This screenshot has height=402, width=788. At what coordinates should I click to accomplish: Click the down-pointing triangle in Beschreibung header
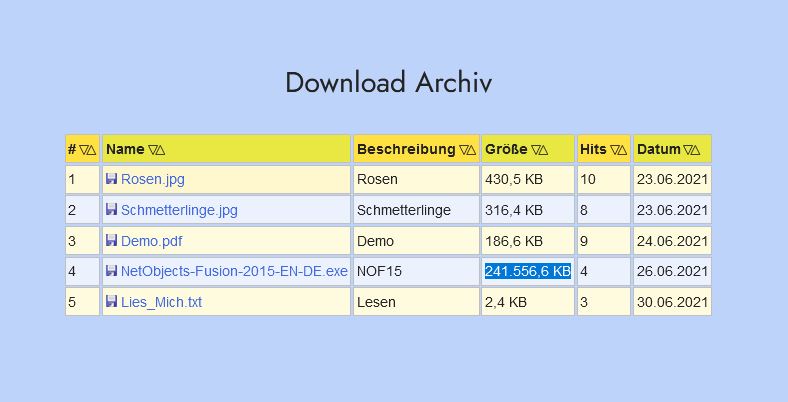(x=464, y=150)
